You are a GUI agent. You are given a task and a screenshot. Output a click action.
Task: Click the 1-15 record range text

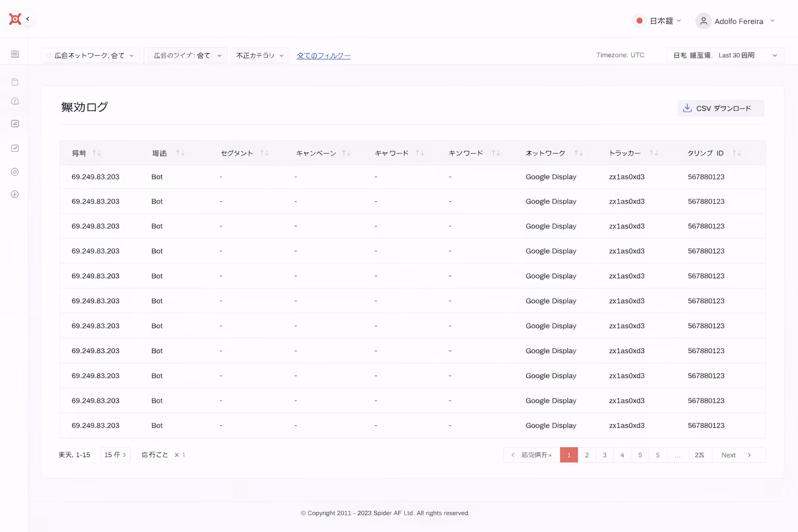tap(83, 455)
